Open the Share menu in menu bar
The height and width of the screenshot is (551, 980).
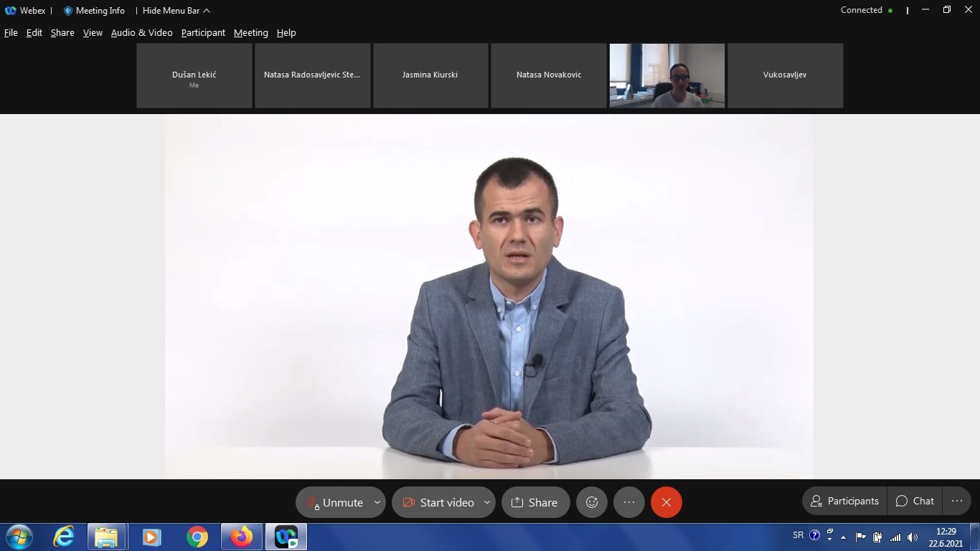(62, 32)
